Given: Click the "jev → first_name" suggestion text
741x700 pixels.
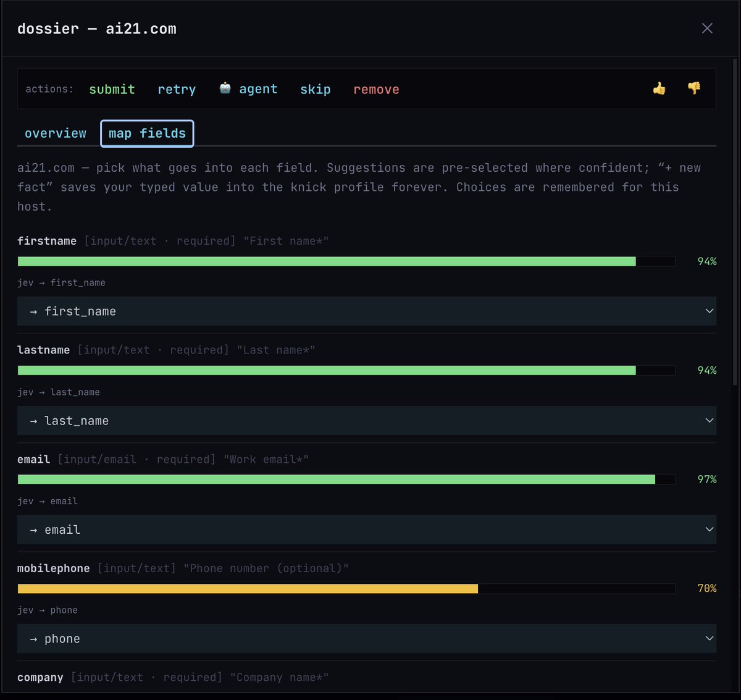Looking at the screenshot, I should tap(61, 283).
